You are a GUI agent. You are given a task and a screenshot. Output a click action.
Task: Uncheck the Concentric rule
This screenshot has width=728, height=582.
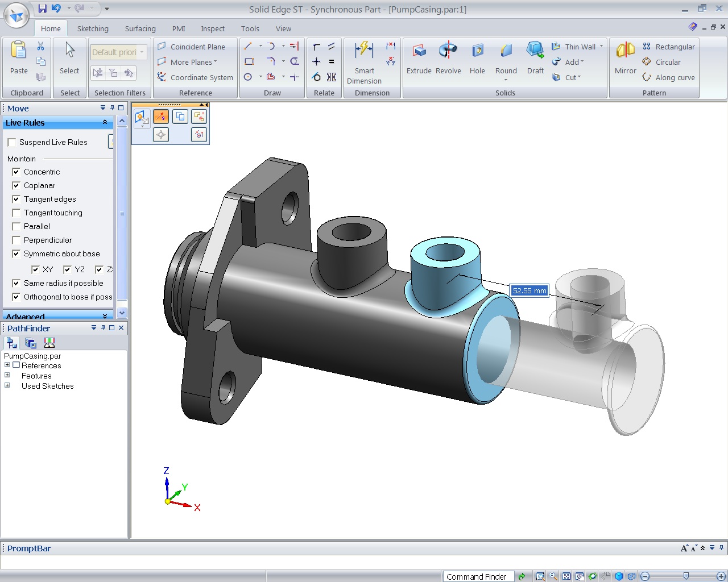coord(16,172)
